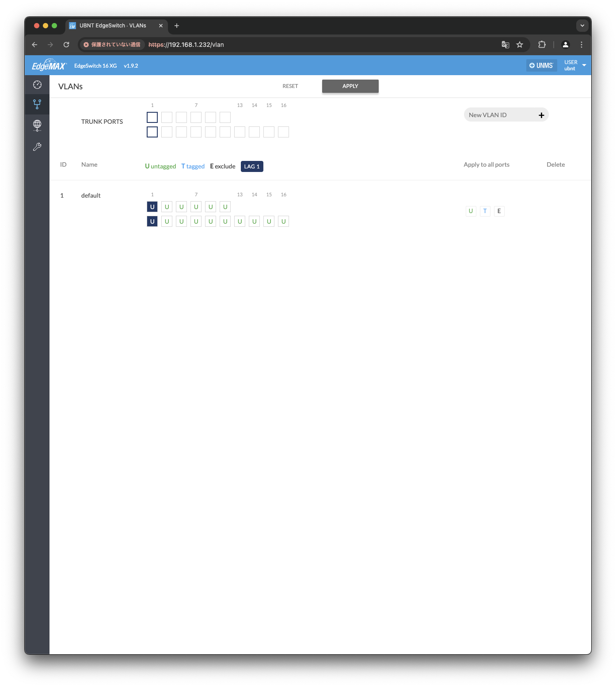Change default VLAN port 14 untagged state

click(x=254, y=221)
